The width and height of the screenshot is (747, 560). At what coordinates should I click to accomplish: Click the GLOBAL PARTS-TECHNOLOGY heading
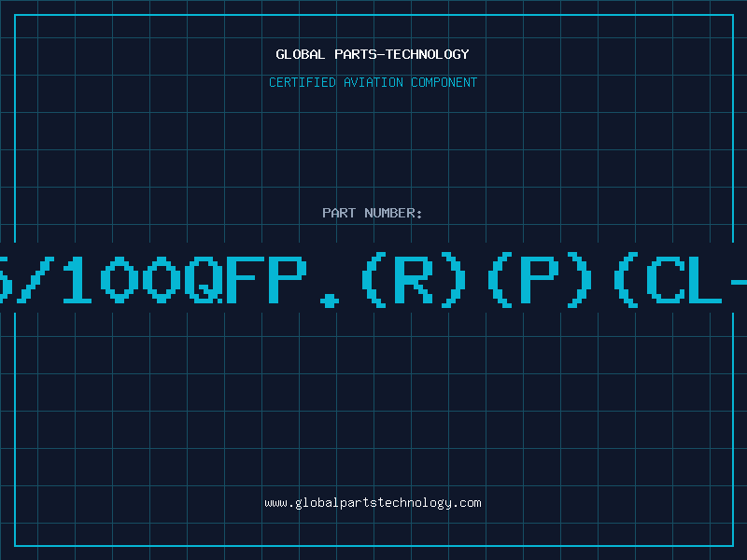click(373, 54)
